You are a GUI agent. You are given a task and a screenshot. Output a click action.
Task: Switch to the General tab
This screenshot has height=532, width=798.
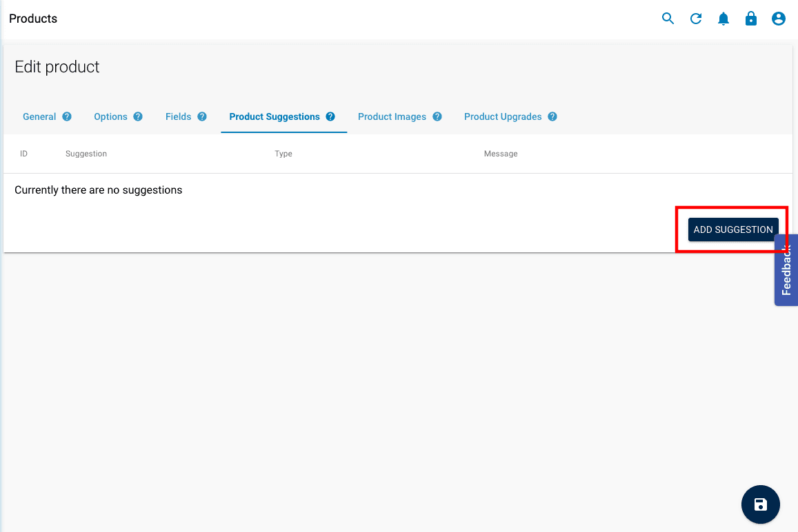point(38,116)
